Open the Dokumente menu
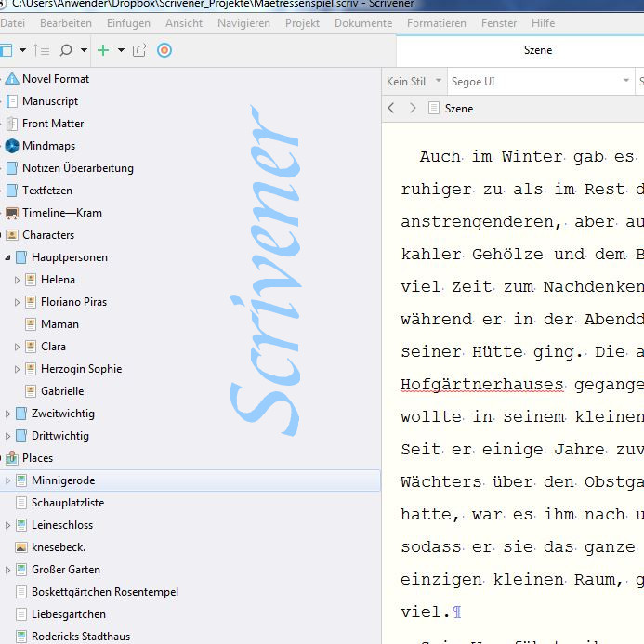Screen dimensions: 644x644 (363, 23)
